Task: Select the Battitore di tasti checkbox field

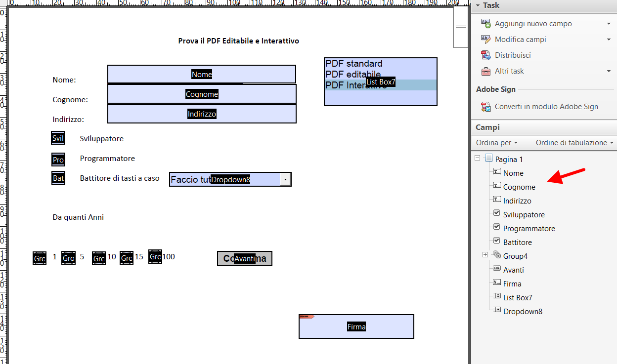Action: [58, 178]
